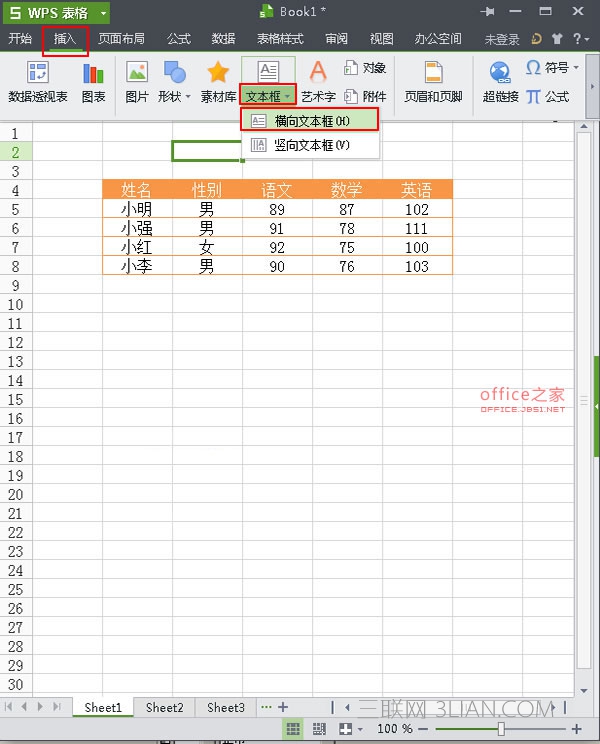Click the zoom slider handle

pos(501,729)
